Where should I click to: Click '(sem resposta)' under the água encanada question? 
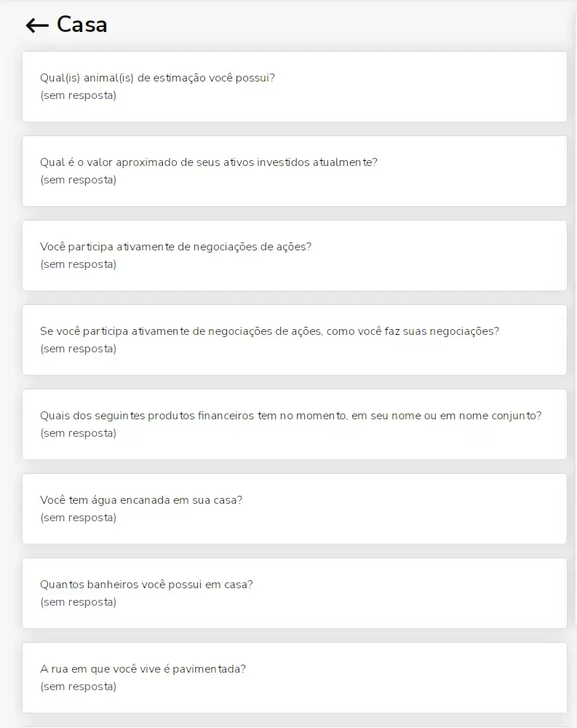[79, 518]
